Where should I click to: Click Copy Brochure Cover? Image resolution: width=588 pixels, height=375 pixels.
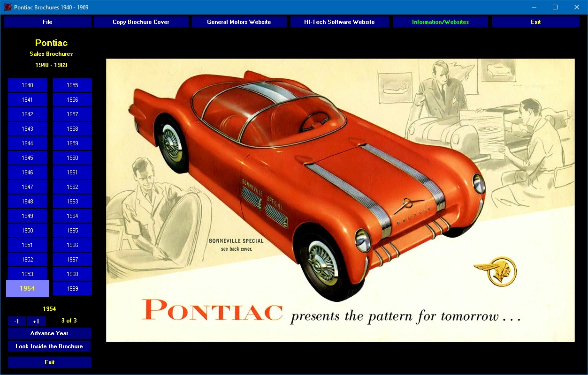click(x=141, y=22)
